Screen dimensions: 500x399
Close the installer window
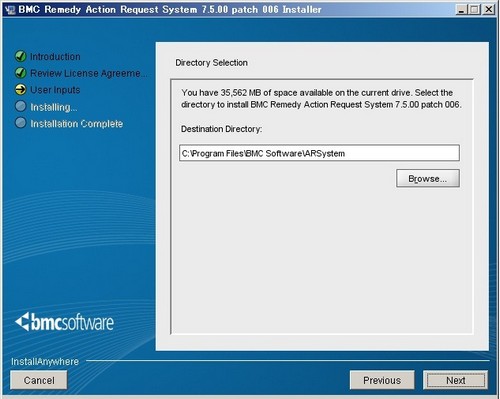click(488, 9)
